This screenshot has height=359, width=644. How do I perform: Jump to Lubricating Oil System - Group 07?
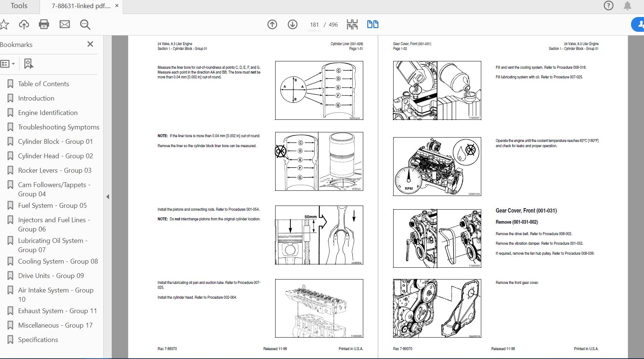pyautogui.click(x=53, y=245)
